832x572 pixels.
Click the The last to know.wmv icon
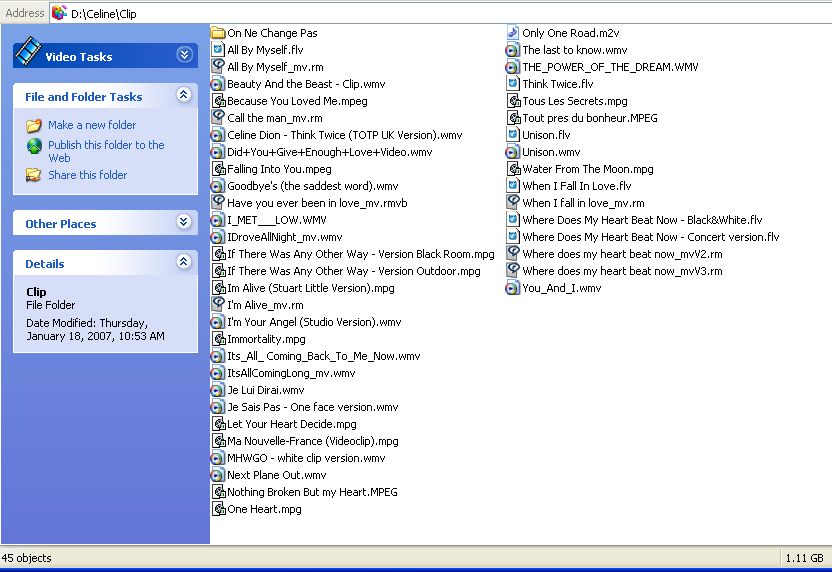pyautogui.click(x=513, y=50)
